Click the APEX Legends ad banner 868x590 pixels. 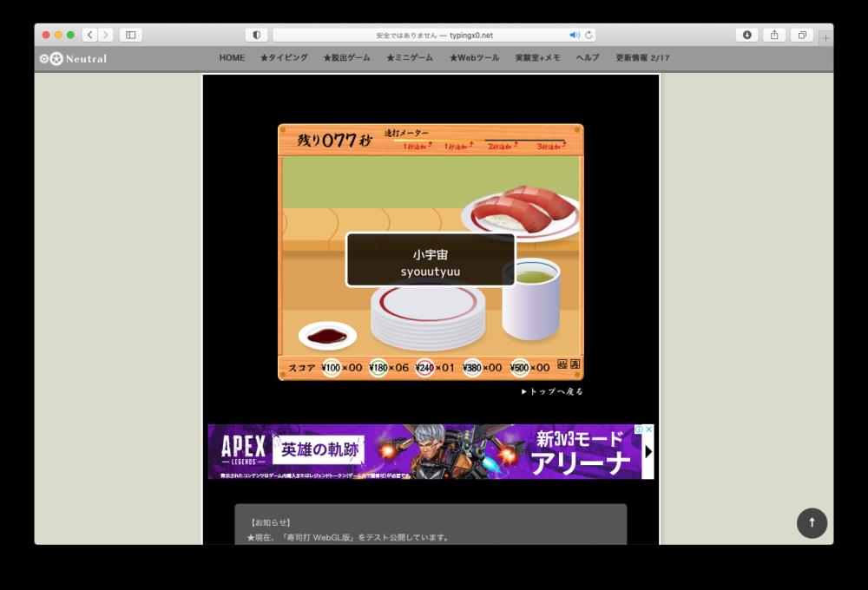425,451
